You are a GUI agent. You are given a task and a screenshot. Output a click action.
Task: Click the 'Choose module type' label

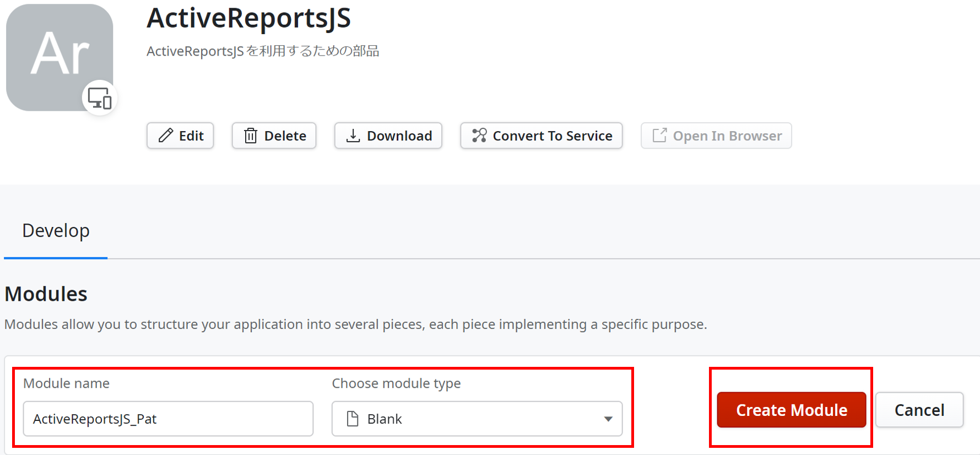396,383
